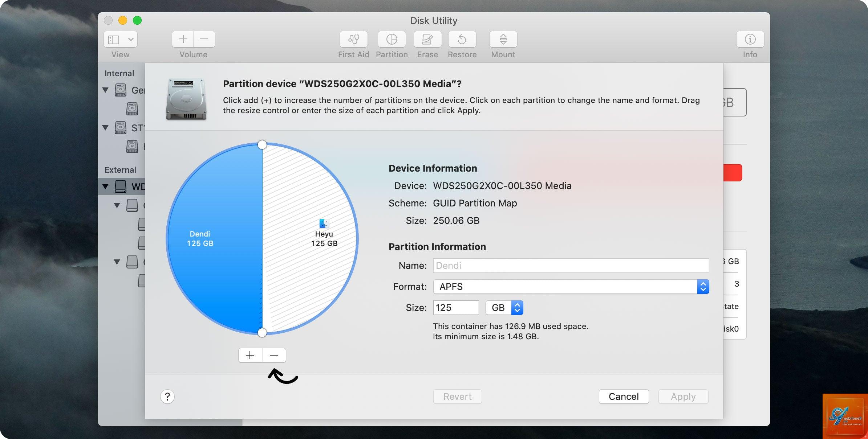Click the 250.06 GB size text

click(x=456, y=221)
